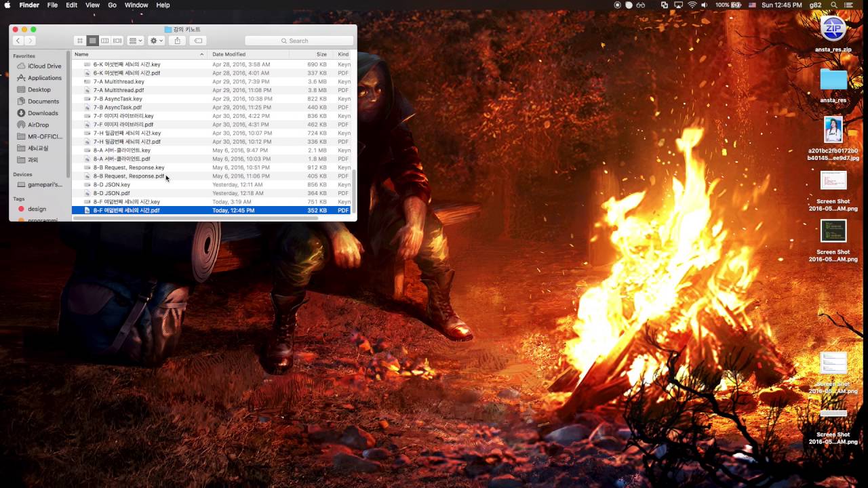Select gamepari's device in sidebar

point(40,184)
